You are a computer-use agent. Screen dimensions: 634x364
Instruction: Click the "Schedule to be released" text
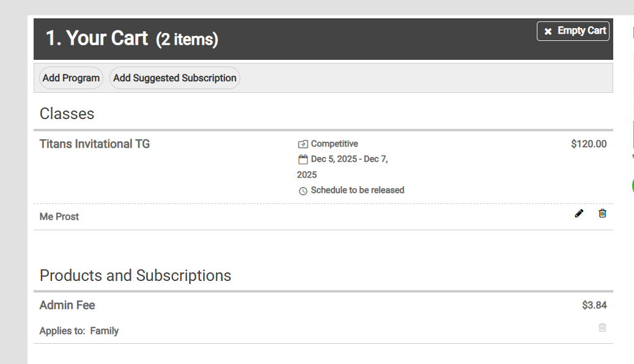pyautogui.click(x=358, y=191)
